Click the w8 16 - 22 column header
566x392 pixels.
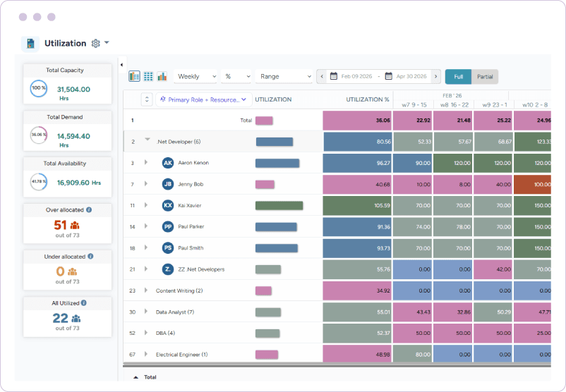click(x=454, y=105)
